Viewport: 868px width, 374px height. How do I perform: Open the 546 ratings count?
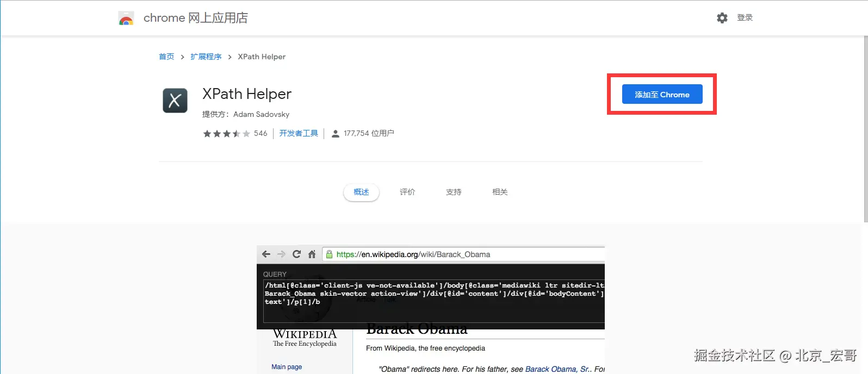(261, 133)
